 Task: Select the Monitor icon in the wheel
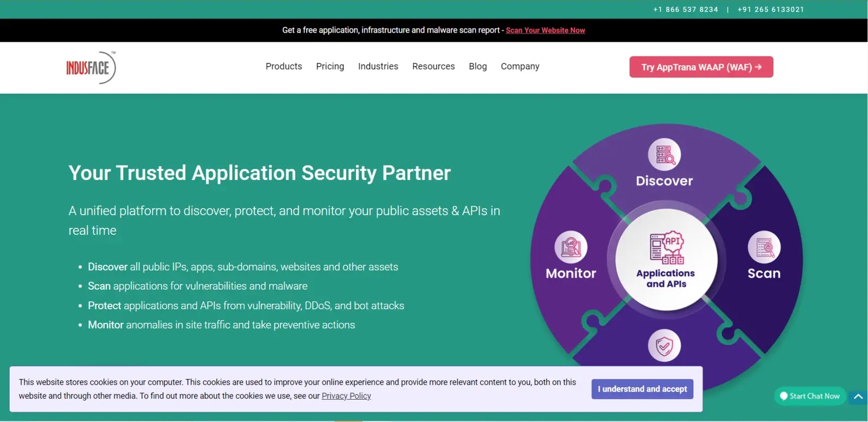point(571,247)
